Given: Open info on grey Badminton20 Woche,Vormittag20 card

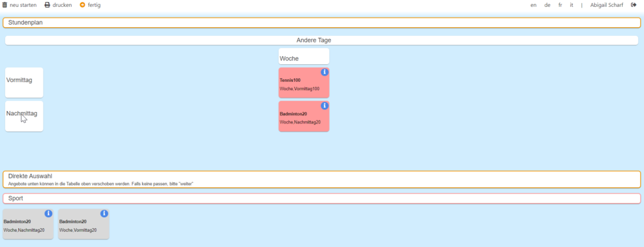Looking at the screenshot, I should [104, 213].
